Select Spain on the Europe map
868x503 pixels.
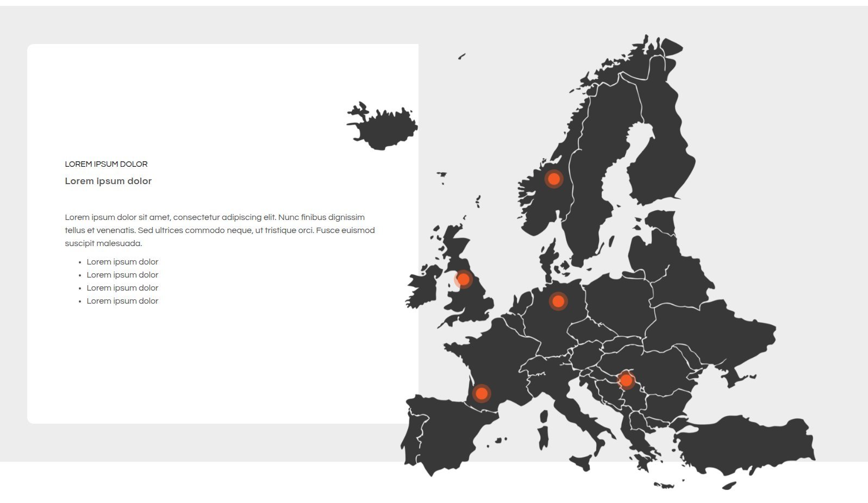[x=446, y=435]
